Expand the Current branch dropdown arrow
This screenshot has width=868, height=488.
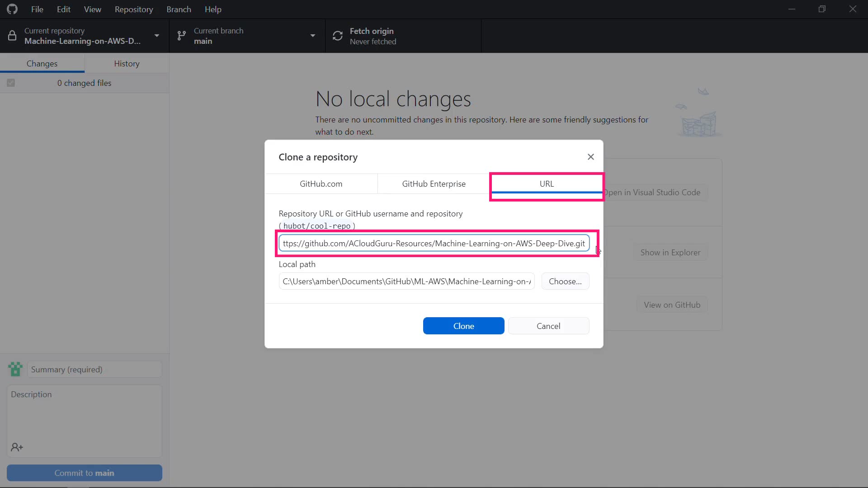pos(312,36)
